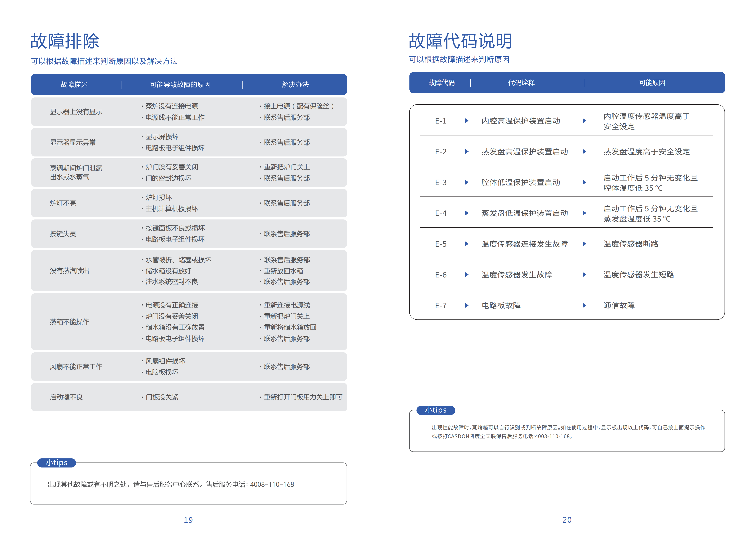Click the blue arrow right of E-3

(466, 182)
